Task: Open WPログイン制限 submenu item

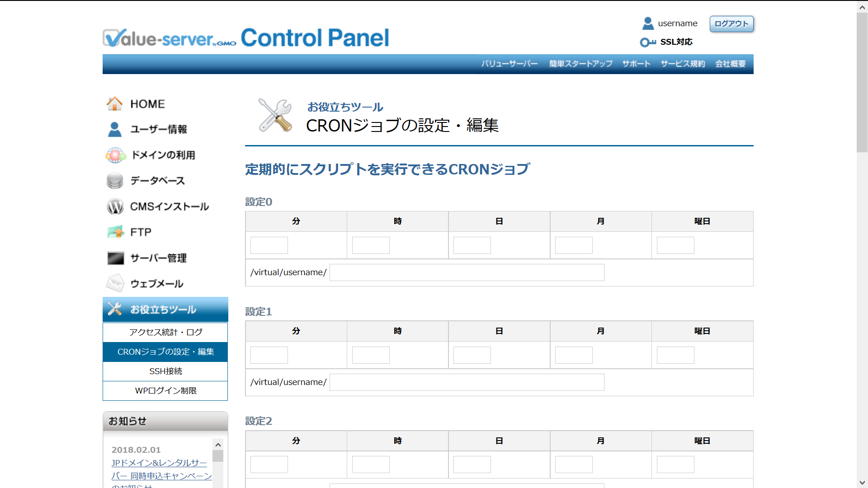Action: pos(165,390)
